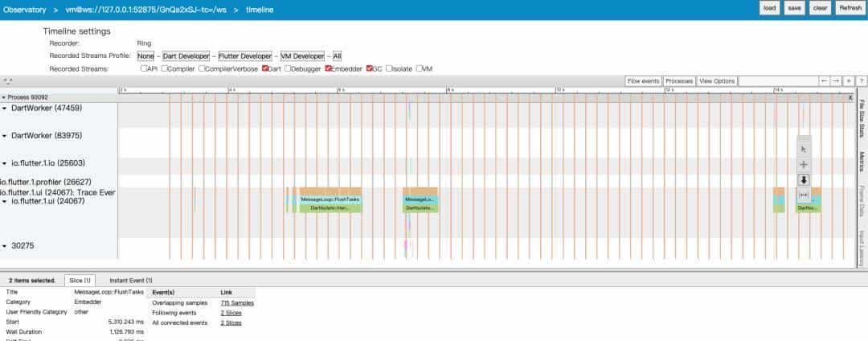
Task: Select the None streams profile
Action: 145,56
